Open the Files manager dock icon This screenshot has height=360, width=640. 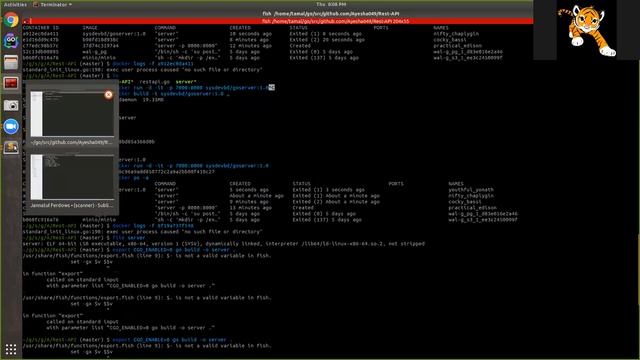click(11, 62)
